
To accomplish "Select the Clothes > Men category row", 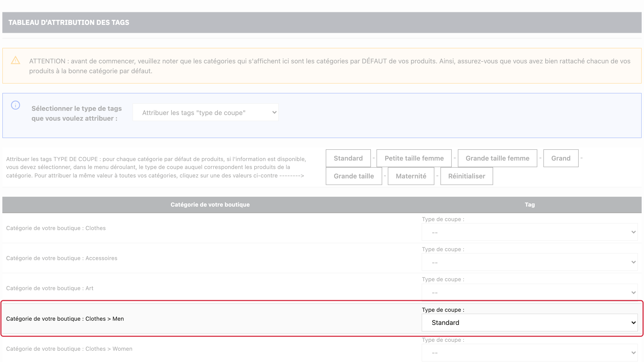I will (x=322, y=319).
